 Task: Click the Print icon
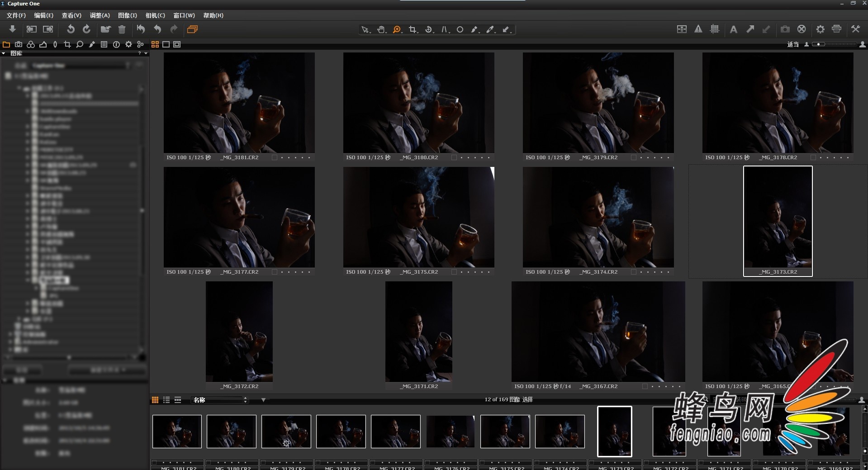pyautogui.click(x=836, y=29)
